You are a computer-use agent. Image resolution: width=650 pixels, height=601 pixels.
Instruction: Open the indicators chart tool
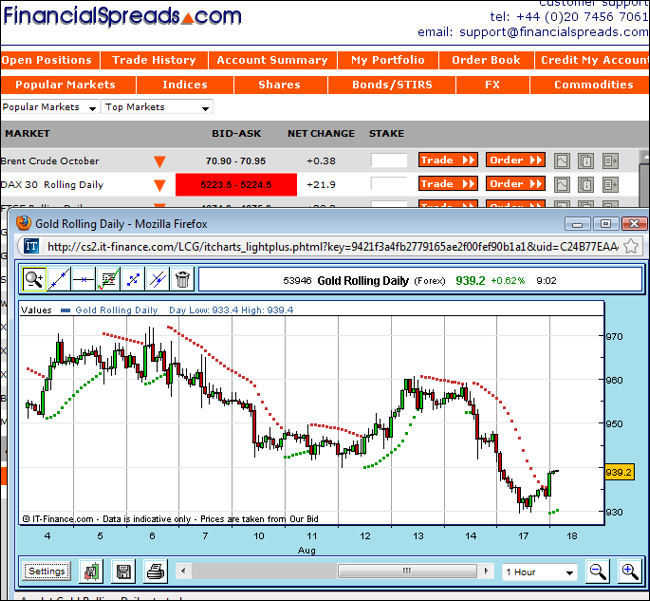(x=108, y=279)
